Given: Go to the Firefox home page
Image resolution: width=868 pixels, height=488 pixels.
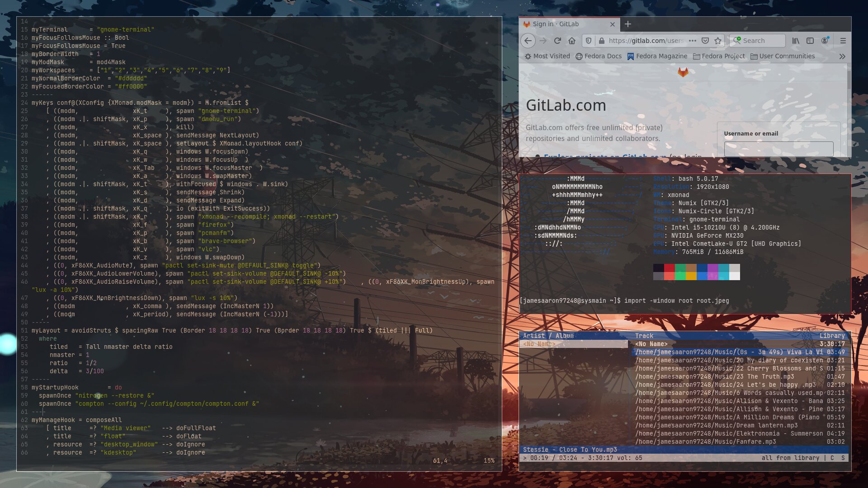Looking at the screenshot, I should coord(572,41).
